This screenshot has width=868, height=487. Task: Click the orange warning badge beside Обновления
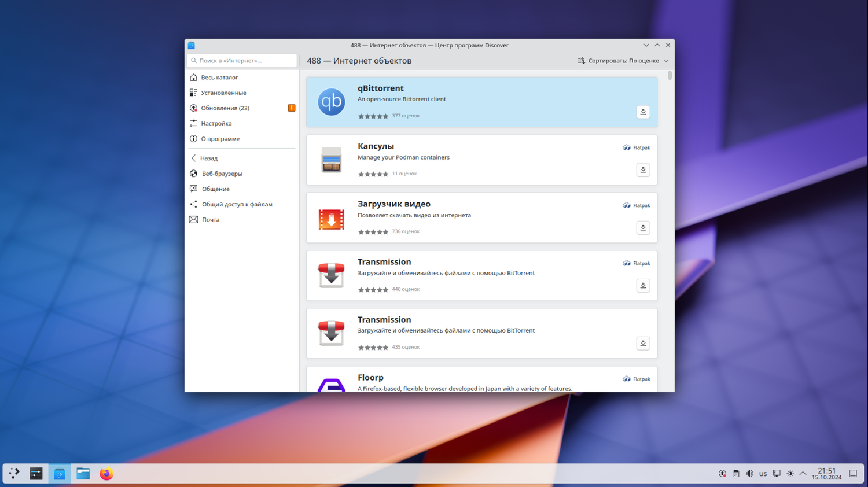point(292,108)
